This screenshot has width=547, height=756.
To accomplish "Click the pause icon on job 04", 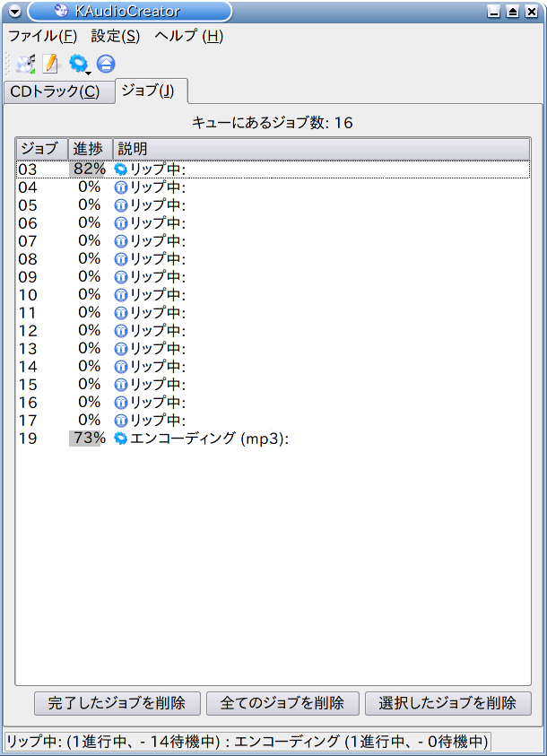I will tap(120, 187).
